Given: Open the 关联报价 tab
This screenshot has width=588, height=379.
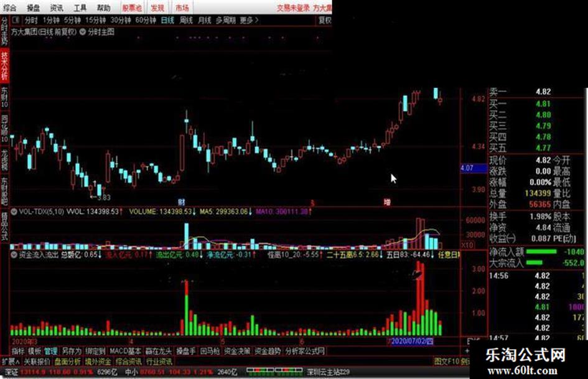Looking at the screenshot, I should point(37,362).
